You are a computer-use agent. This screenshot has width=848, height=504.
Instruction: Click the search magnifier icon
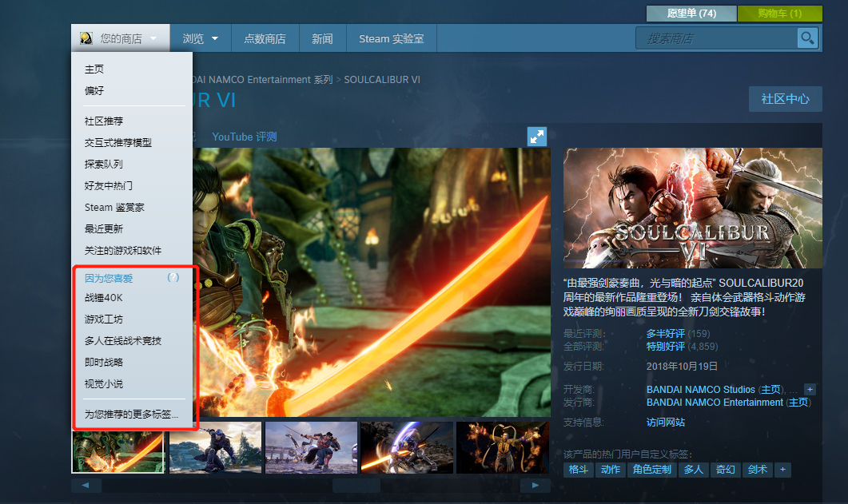pyautogui.click(x=807, y=38)
